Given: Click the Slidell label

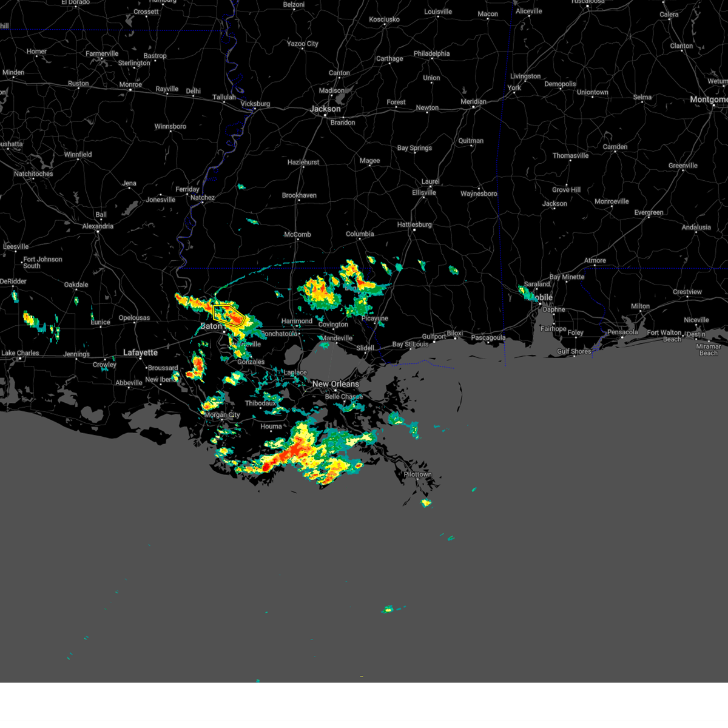Looking at the screenshot, I should [365, 348].
